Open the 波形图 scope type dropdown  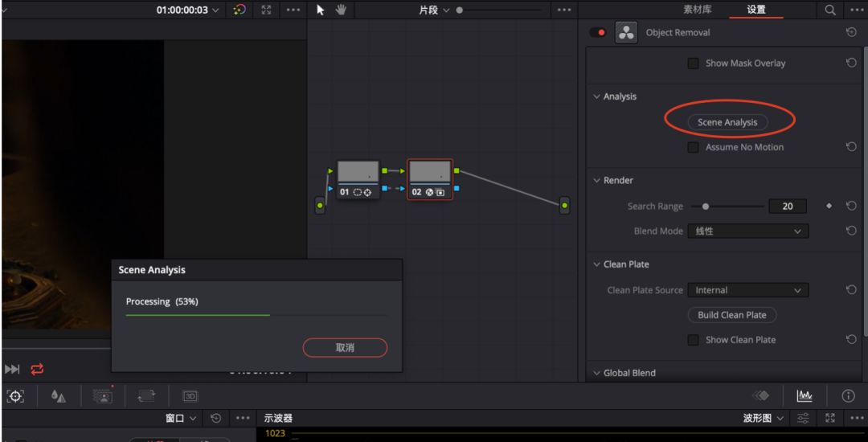click(x=764, y=419)
